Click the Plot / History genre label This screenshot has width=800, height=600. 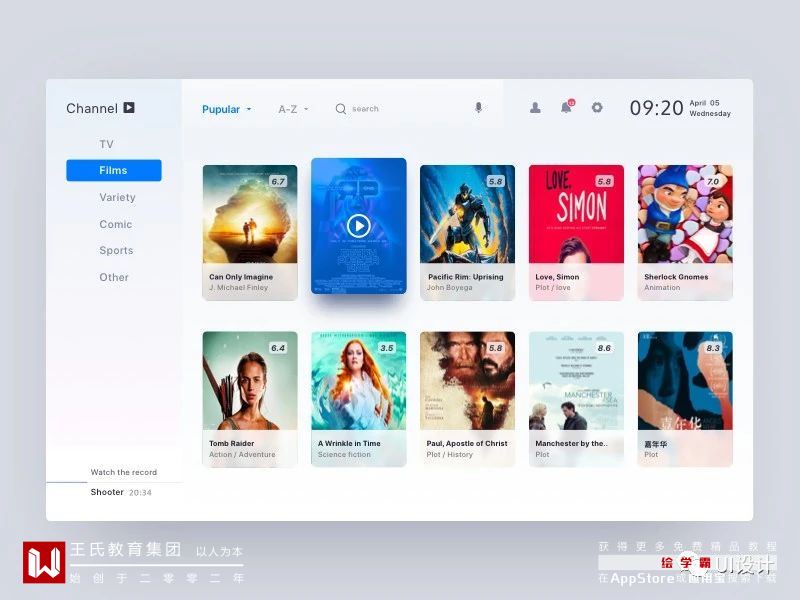pos(449,455)
